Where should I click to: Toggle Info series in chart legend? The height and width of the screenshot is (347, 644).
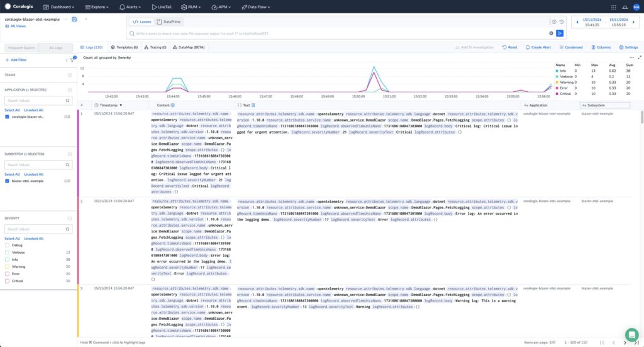(560, 71)
